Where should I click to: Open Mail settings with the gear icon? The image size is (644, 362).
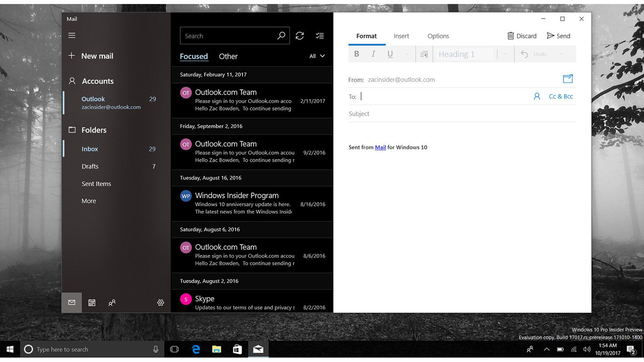[x=160, y=302]
